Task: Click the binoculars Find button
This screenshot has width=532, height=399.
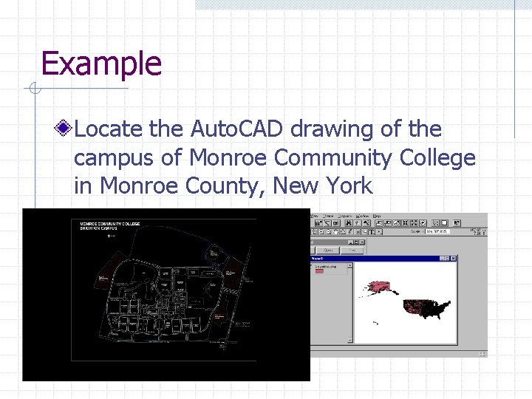Action: [349, 223]
